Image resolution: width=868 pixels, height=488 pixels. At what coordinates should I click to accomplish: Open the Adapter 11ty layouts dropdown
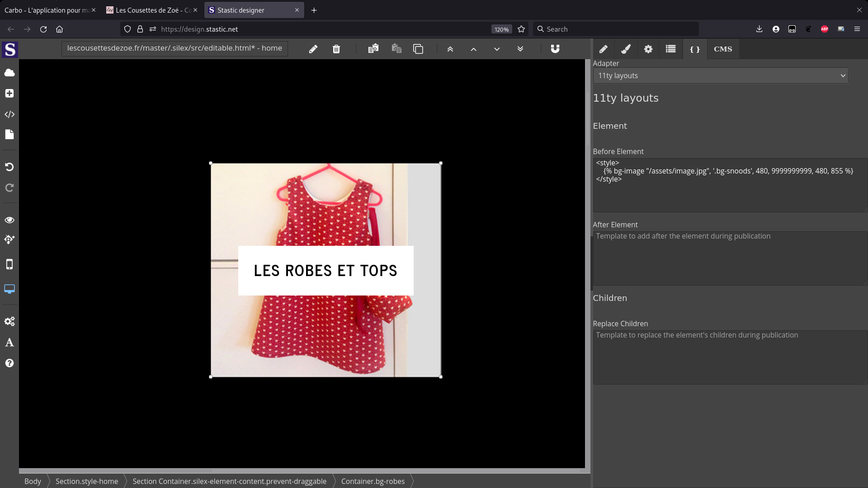(x=721, y=75)
